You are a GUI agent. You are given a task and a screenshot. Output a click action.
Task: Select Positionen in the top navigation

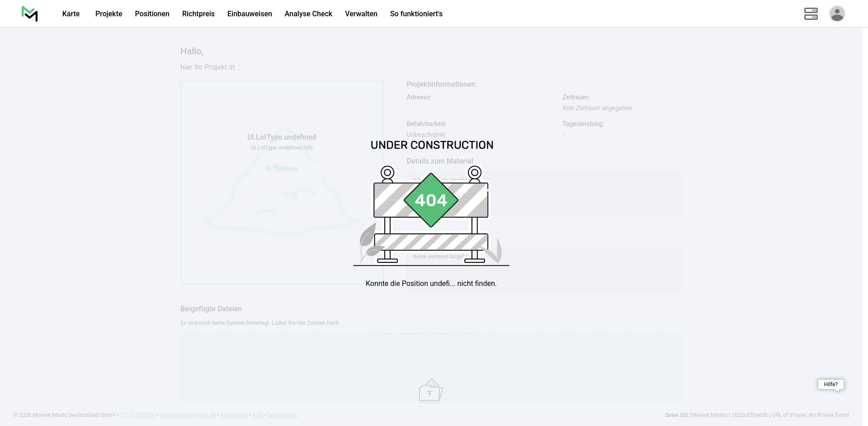tap(152, 14)
